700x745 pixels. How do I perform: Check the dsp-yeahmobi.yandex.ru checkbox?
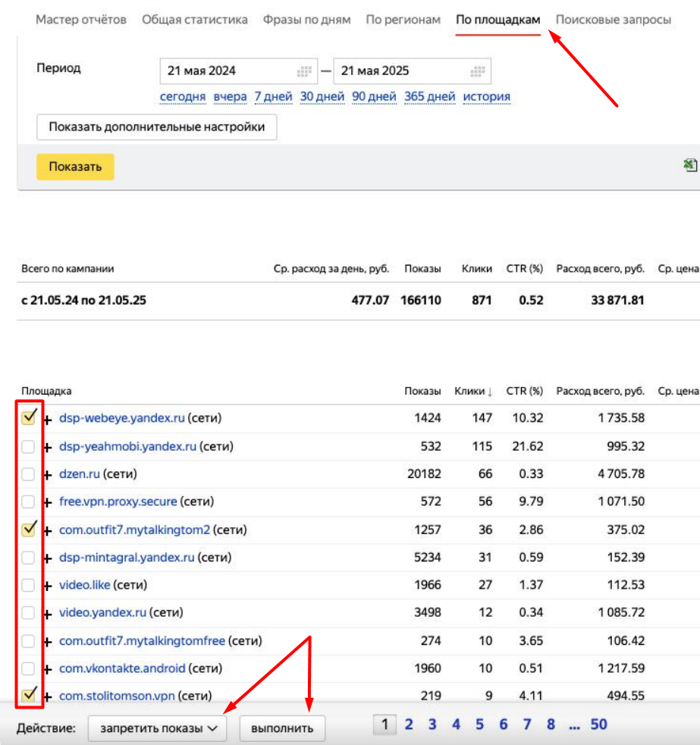[x=28, y=447]
